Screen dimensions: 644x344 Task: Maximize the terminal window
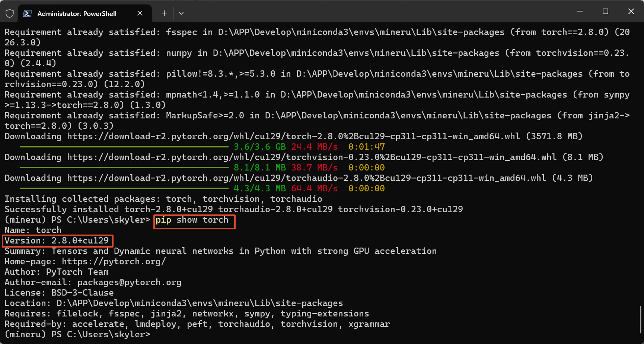[605, 12]
